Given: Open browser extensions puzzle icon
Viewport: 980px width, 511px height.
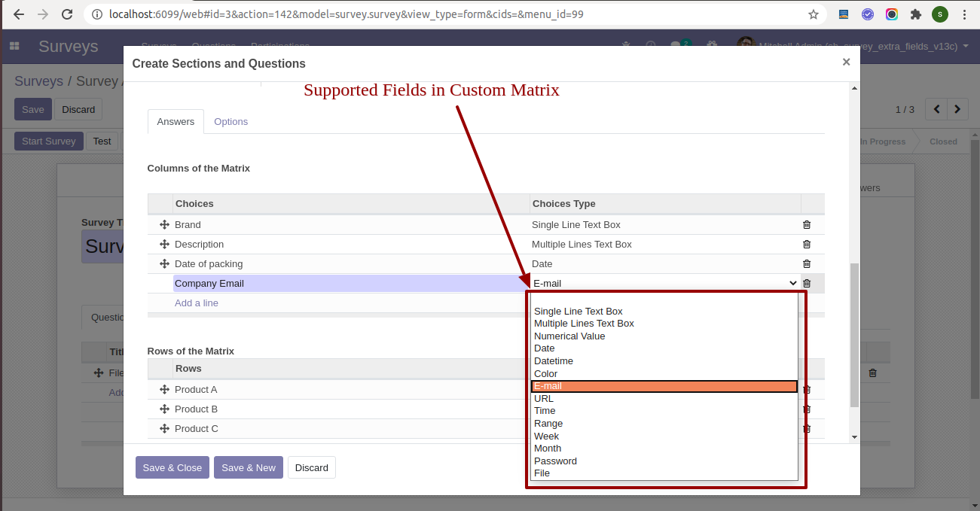Looking at the screenshot, I should coord(916,14).
